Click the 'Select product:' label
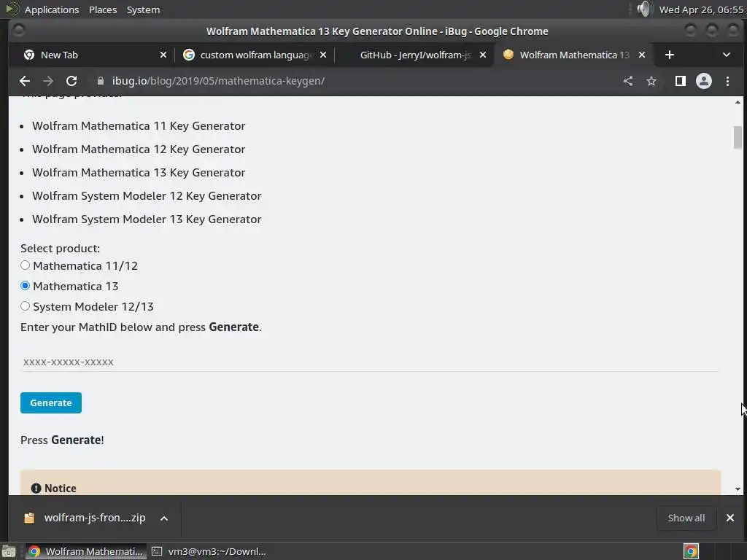747x560 pixels. click(60, 249)
